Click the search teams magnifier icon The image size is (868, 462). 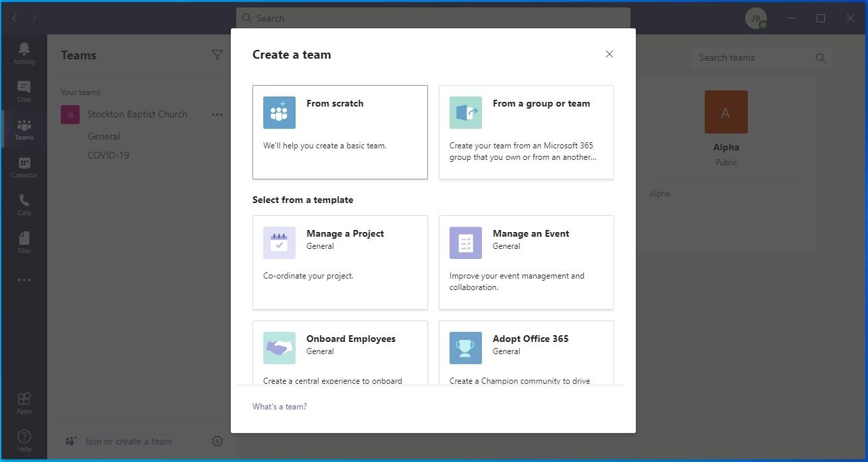click(820, 57)
